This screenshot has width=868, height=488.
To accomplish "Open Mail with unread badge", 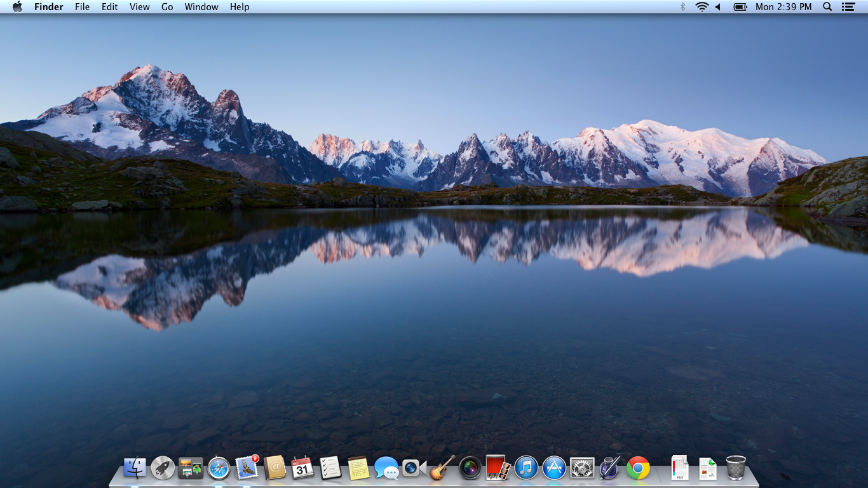I will [x=247, y=468].
